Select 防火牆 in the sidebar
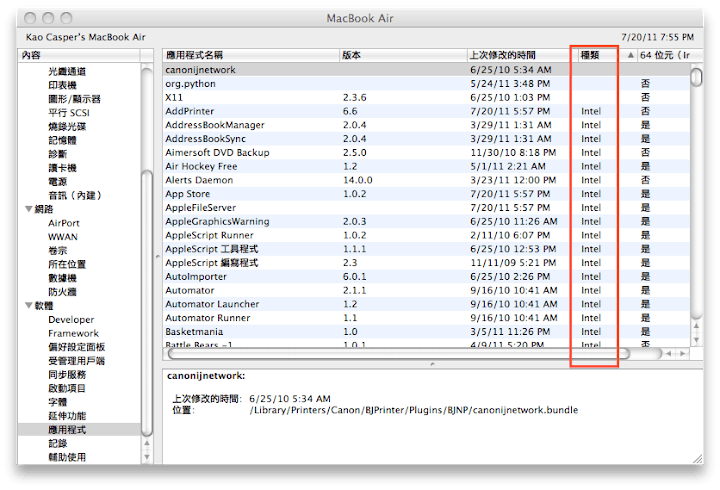Viewport: 720px width, 490px height. (62, 292)
